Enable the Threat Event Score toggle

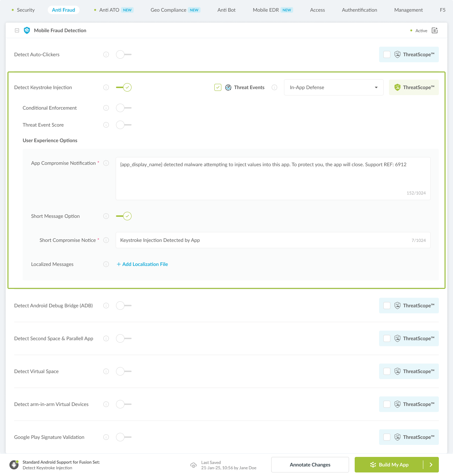pyautogui.click(x=123, y=125)
